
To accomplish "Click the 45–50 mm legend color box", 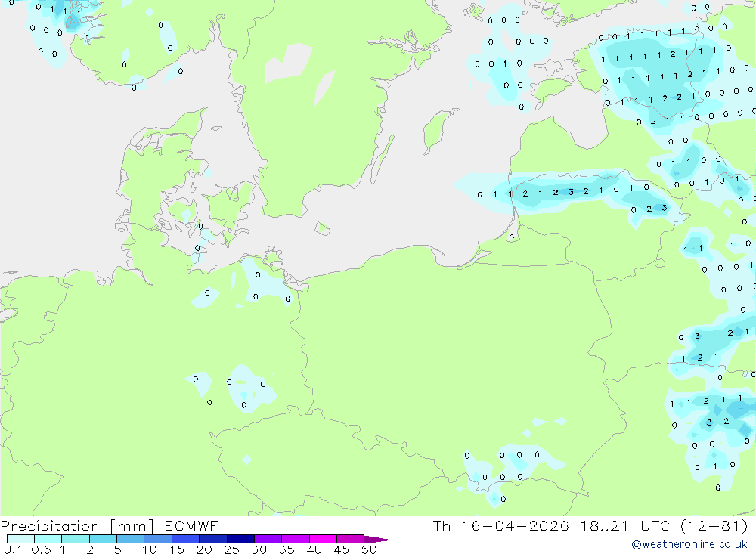I will click(351, 539).
